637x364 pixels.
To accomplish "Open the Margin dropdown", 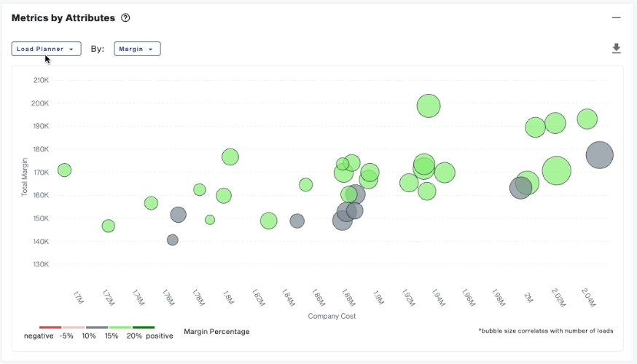I will (x=137, y=49).
